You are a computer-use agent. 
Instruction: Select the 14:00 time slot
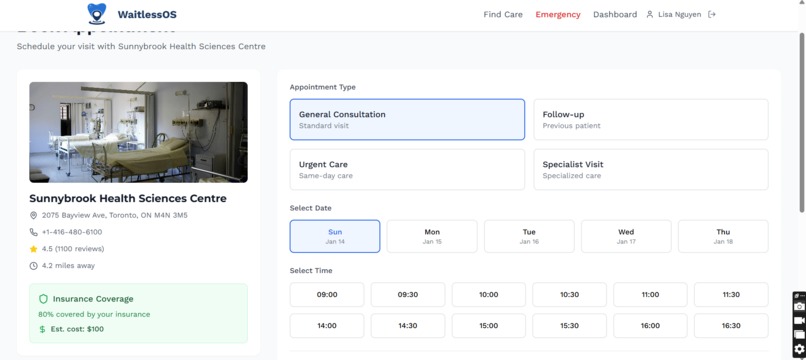(327, 326)
